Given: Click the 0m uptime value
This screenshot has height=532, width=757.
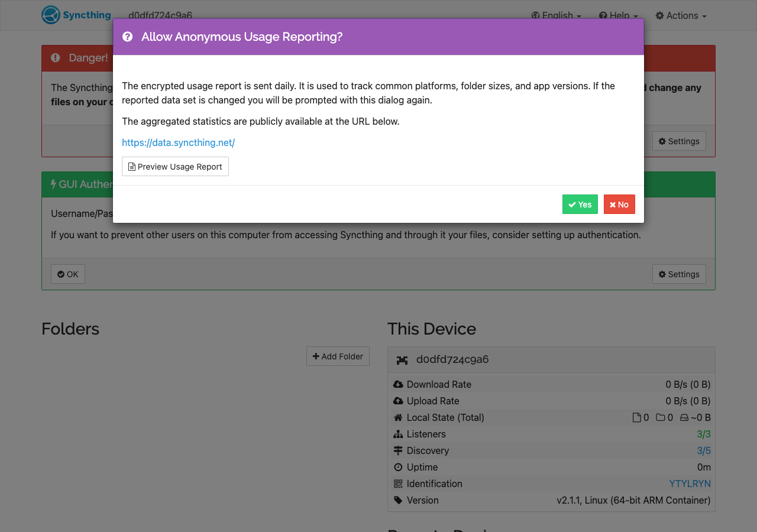Looking at the screenshot, I should [x=704, y=467].
